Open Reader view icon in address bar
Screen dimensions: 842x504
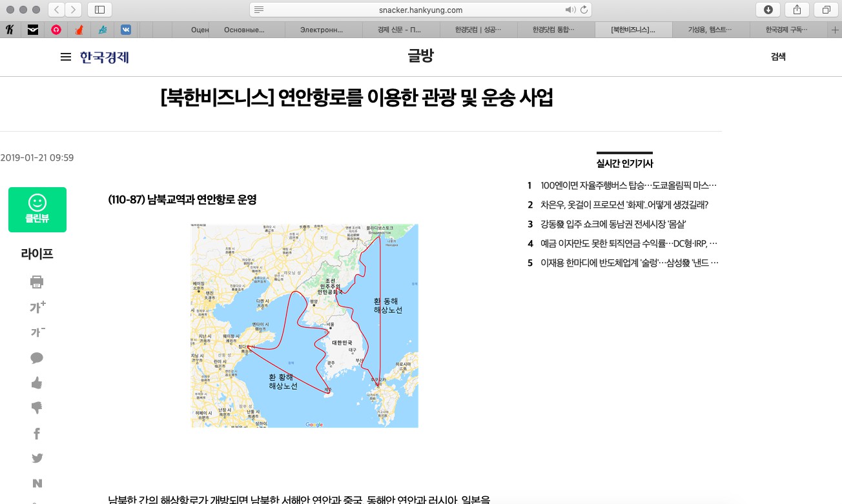[259, 10]
